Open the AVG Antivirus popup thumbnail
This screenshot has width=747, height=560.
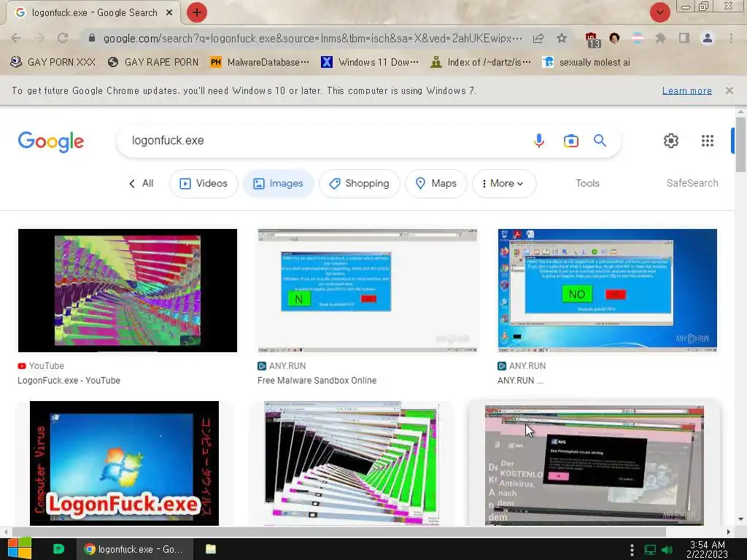[x=594, y=465]
